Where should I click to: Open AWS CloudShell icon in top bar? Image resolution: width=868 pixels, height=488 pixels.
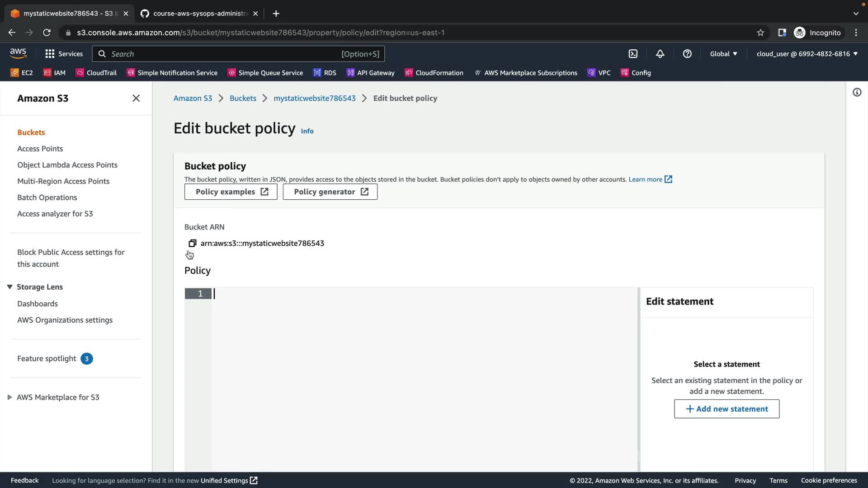click(633, 54)
